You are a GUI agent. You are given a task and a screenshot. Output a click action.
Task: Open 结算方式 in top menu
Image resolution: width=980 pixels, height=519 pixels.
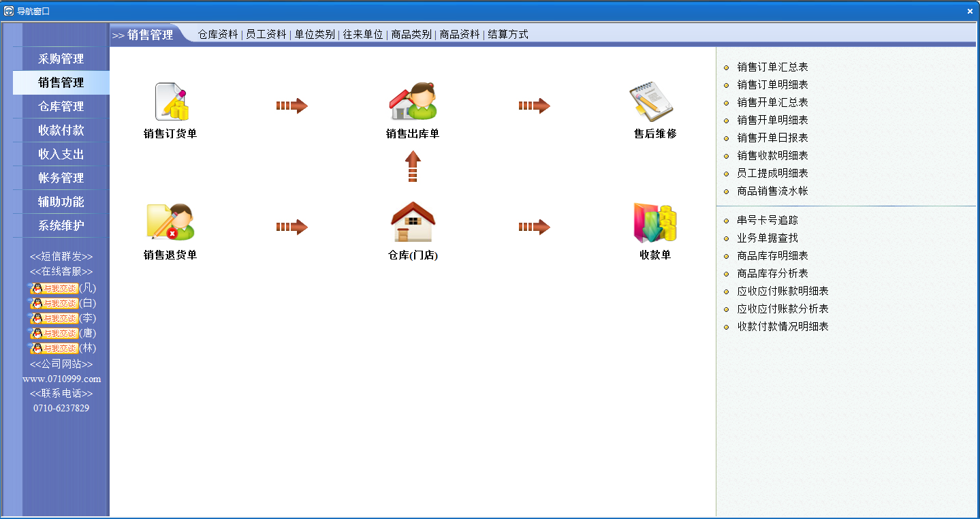tap(508, 34)
